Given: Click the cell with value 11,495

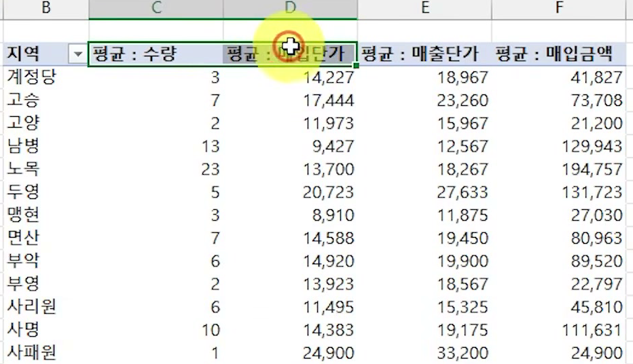Looking at the screenshot, I should pyautogui.click(x=290, y=307).
